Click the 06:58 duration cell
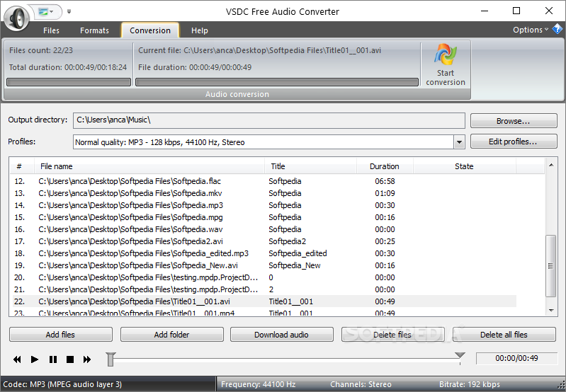Viewport: 566px width, 392px height. (x=385, y=181)
